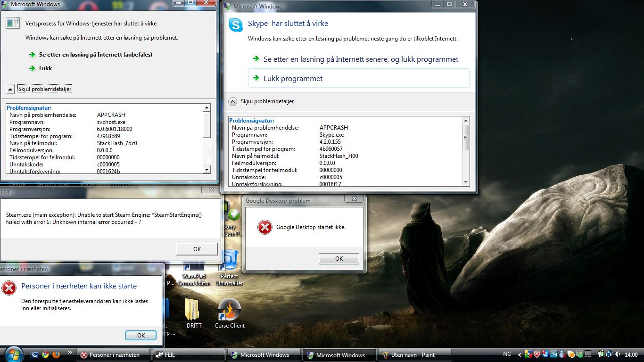644x362 pixels.
Task: Click the 4b960057 timestamp value
Action: (331, 149)
